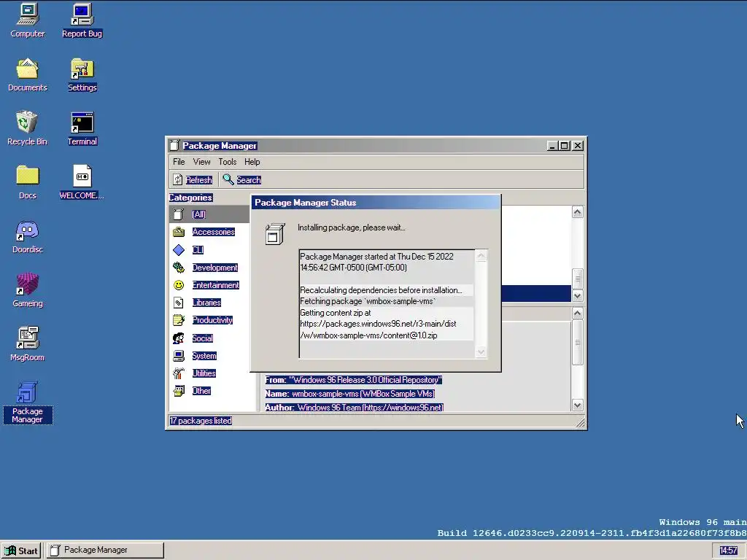Viewport: 747px width, 560px height.
Task: Click the '17 packages listed' status text
Action: pos(201,421)
